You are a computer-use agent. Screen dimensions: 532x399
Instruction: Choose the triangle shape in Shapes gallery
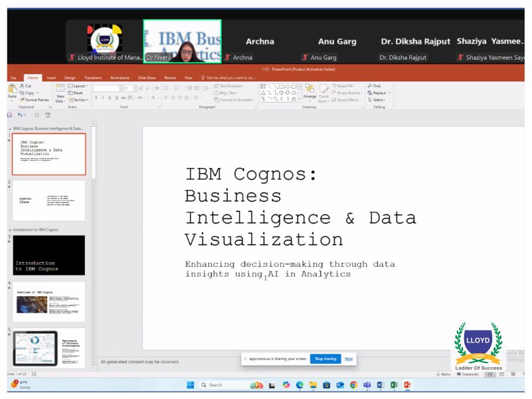point(263,93)
